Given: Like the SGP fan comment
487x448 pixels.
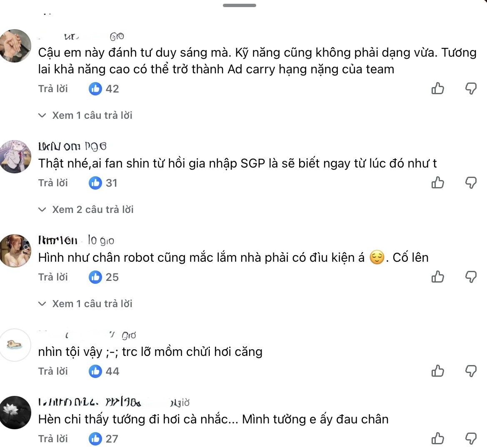Looking at the screenshot, I should [x=437, y=183].
